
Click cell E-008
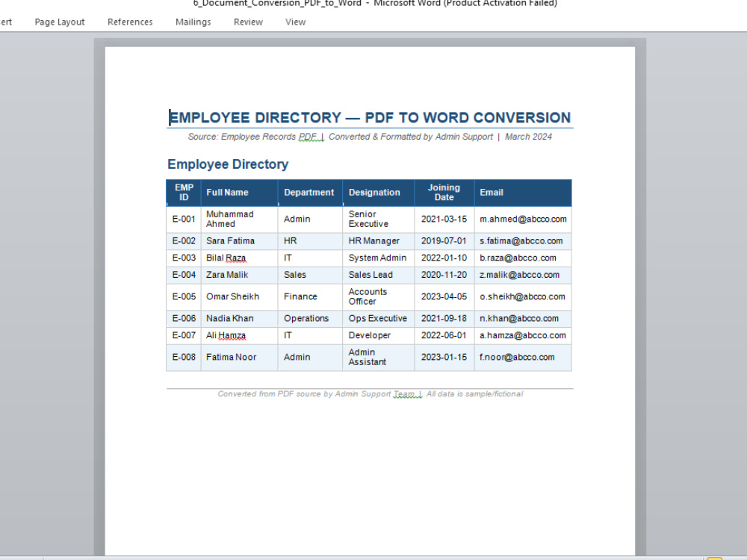(184, 357)
